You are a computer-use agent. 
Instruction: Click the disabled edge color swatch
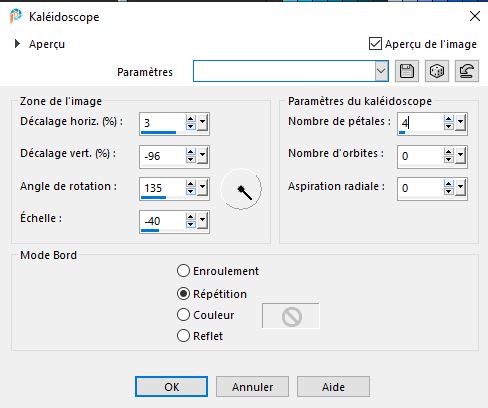291,316
